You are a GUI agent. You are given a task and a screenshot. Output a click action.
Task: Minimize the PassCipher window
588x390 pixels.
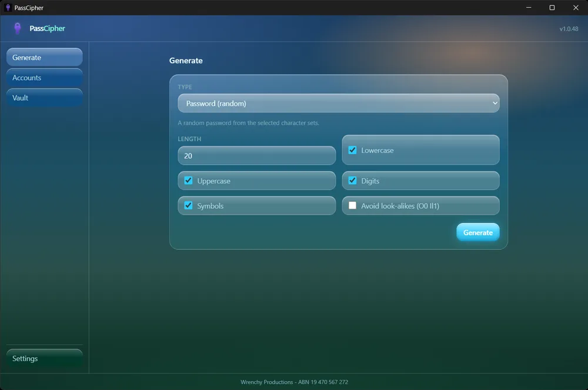529,8
